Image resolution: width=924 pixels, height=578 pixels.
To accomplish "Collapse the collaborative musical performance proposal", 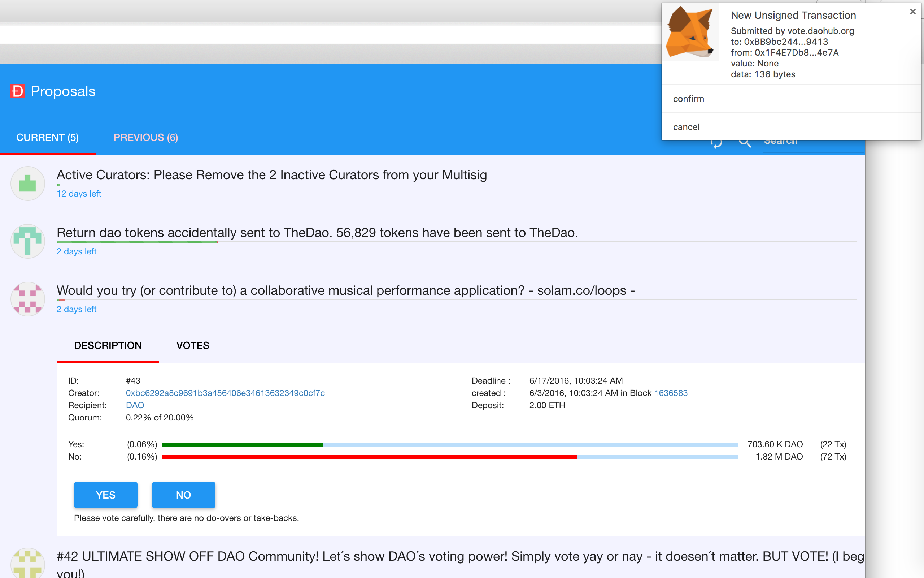I will [345, 290].
